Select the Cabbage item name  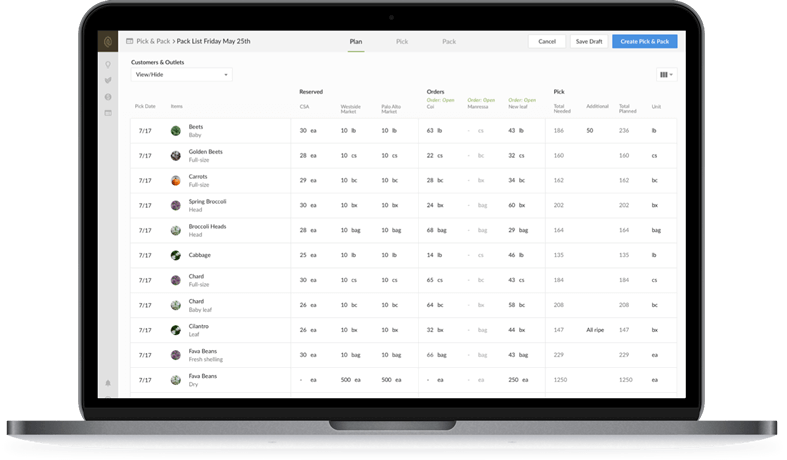200,255
